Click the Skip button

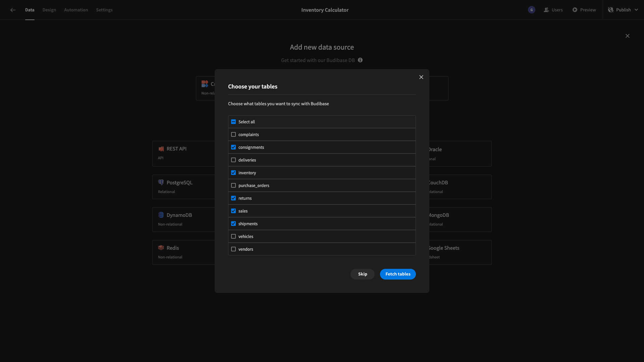pos(362,274)
